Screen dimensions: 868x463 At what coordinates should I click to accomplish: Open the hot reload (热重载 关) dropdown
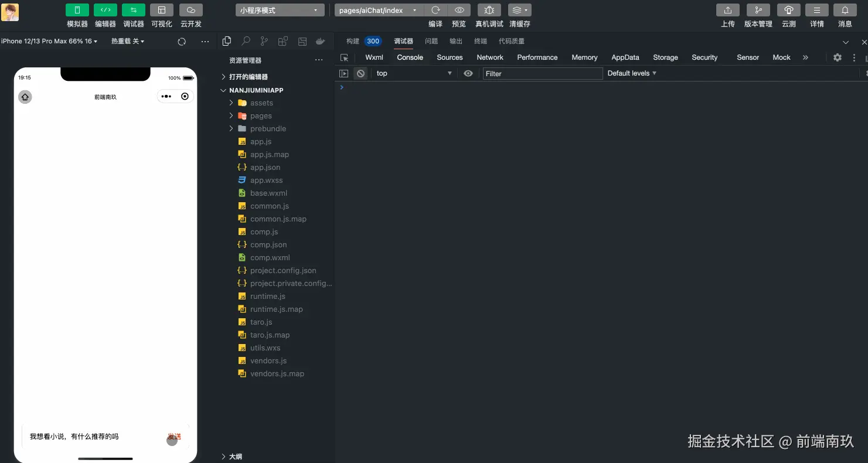128,41
